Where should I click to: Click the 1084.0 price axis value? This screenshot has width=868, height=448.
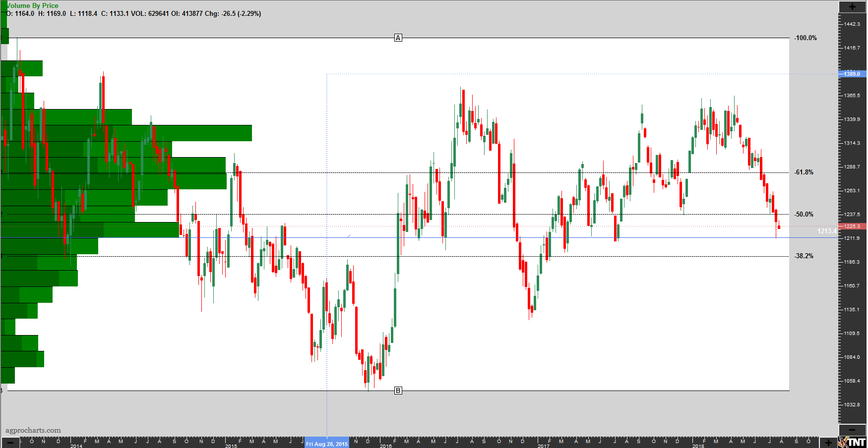pyautogui.click(x=852, y=357)
